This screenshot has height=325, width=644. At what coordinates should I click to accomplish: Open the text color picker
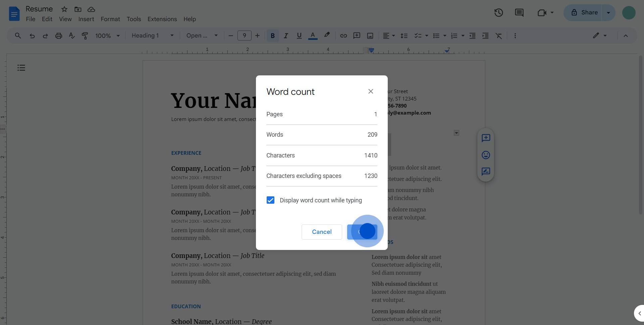pos(313,36)
